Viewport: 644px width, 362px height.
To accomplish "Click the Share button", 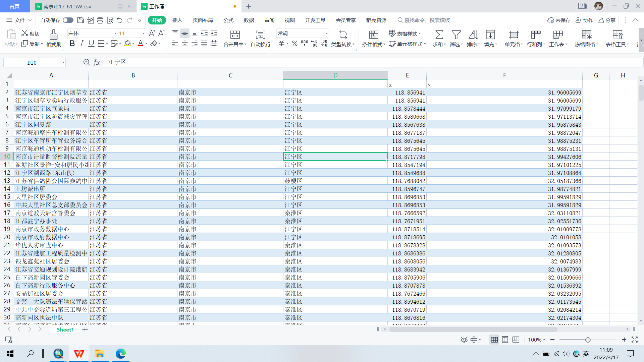I will pyautogui.click(x=606, y=20).
